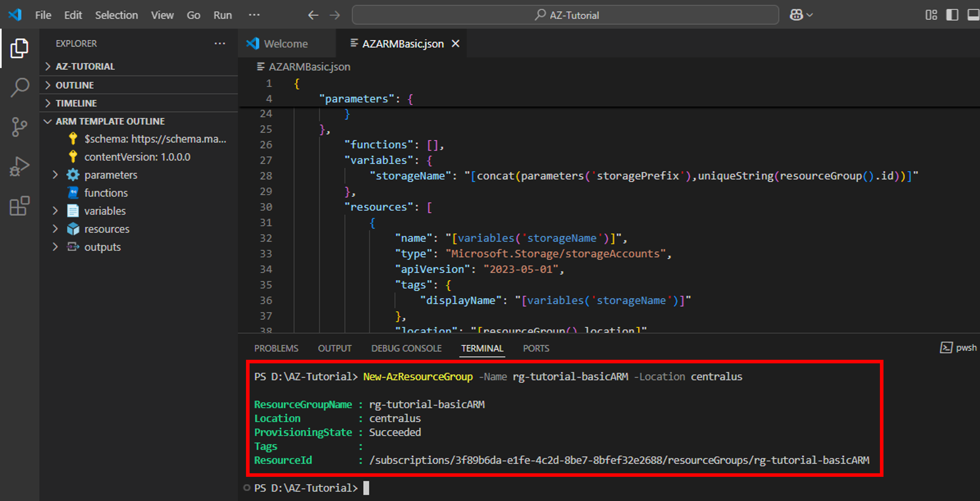Open the Extensions view
The width and height of the screenshot is (980, 501).
pos(19,206)
